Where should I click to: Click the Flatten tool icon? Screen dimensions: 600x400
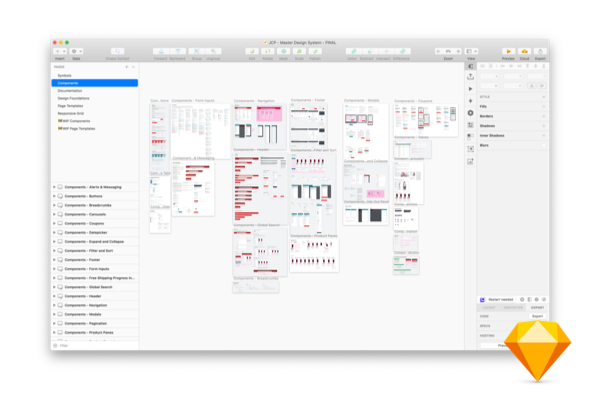click(x=315, y=51)
